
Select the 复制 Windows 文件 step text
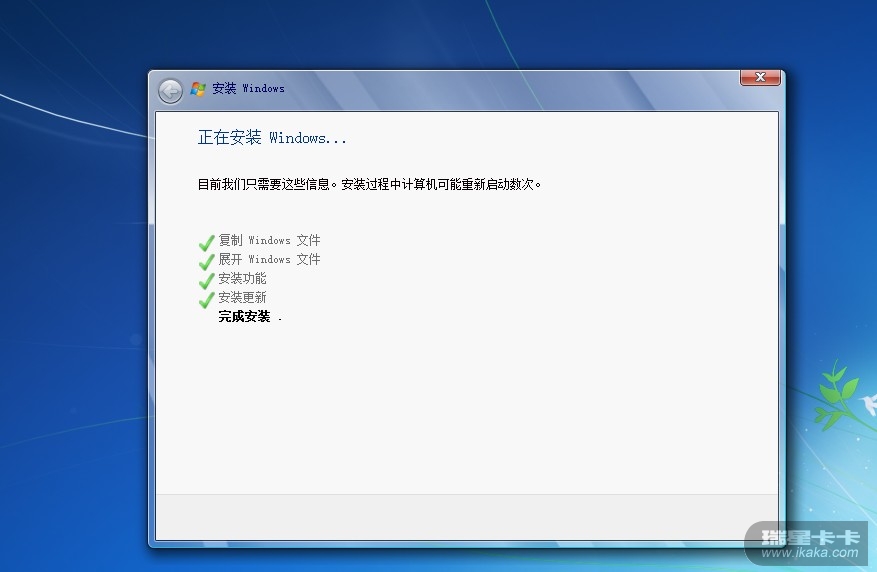click(x=269, y=240)
